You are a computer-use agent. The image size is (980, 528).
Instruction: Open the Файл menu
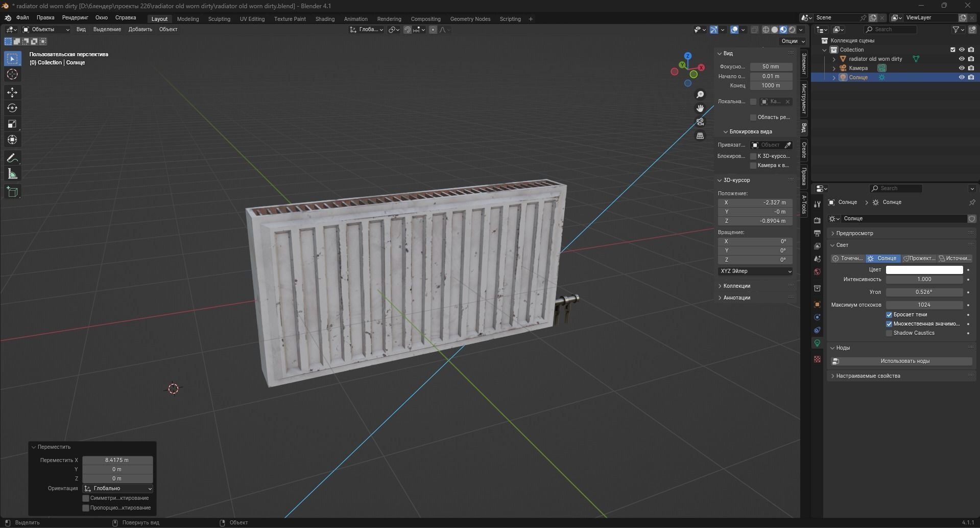(22, 17)
